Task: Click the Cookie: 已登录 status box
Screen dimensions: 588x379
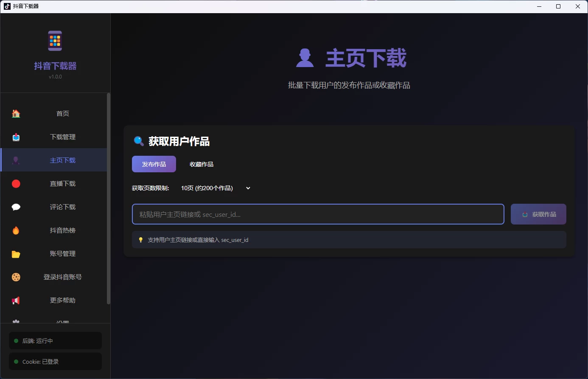Action: 55,362
